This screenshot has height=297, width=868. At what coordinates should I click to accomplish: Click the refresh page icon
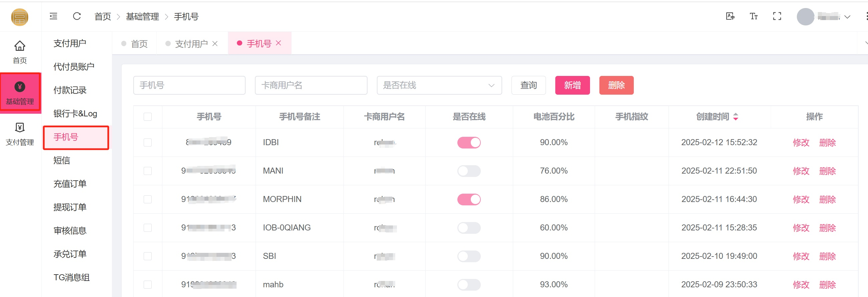(x=77, y=16)
